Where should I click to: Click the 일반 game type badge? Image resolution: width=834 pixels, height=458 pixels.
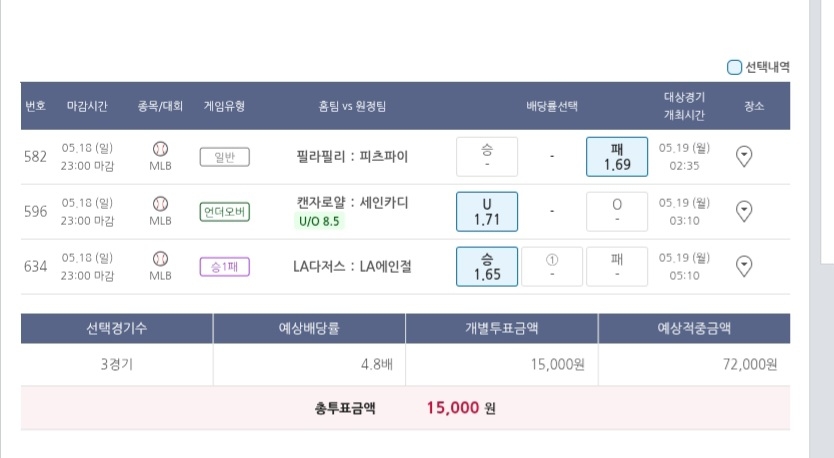[224, 157]
